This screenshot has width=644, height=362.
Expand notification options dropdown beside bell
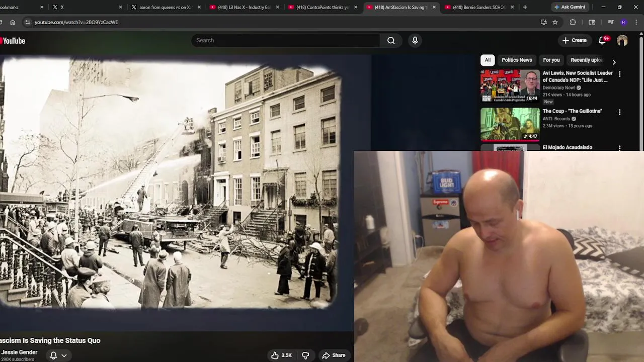tap(64, 355)
